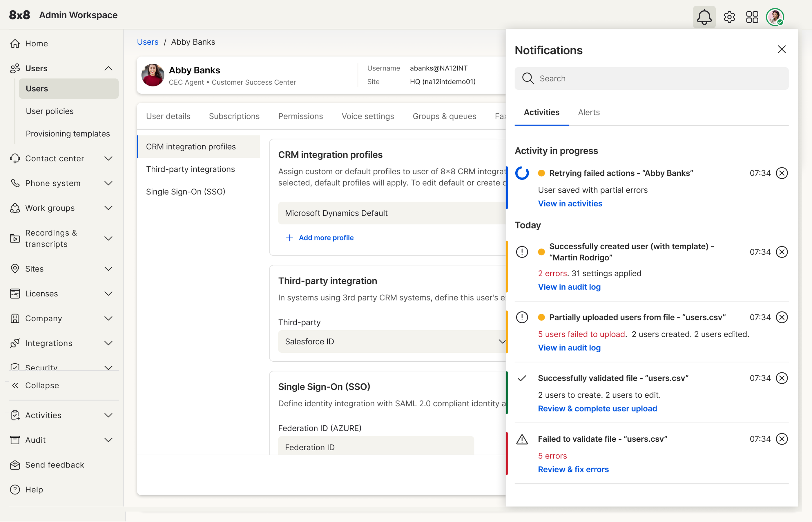Expand the Work groups section

coord(108,208)
